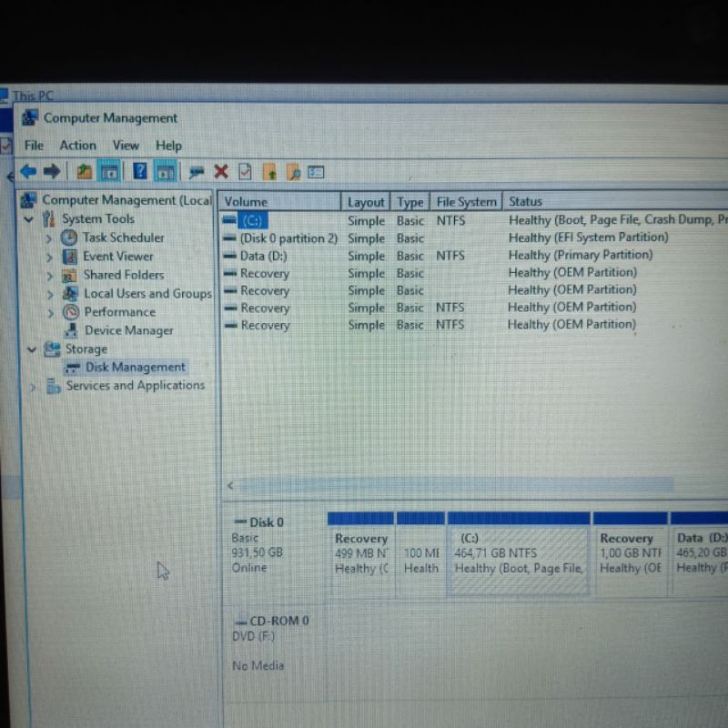This screenshot has width=728, height=728.
Task: Expand the Task Scheduler tree node
Action: pyautogui.click(x=49, y=238)
